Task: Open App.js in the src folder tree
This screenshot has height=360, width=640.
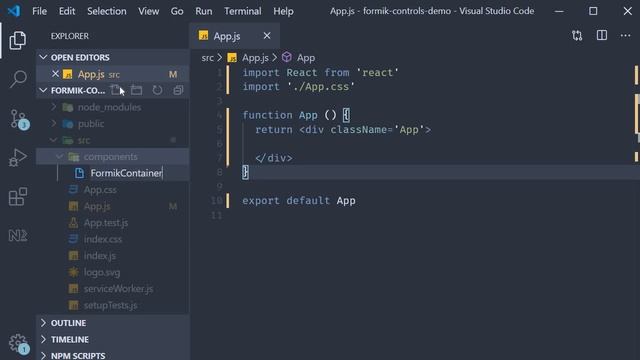Action: click(x=113, y=206)
